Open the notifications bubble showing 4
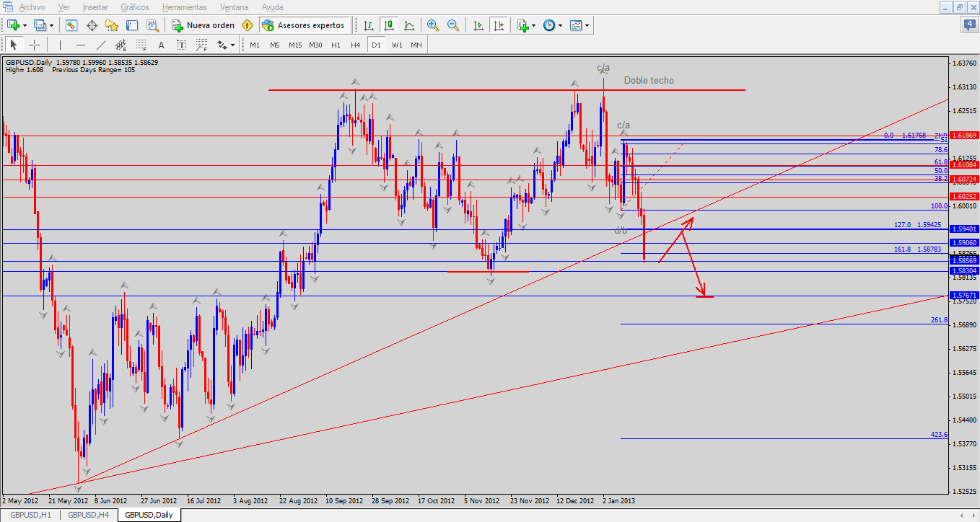Screen dimensions: 980x522 point(969,25)
